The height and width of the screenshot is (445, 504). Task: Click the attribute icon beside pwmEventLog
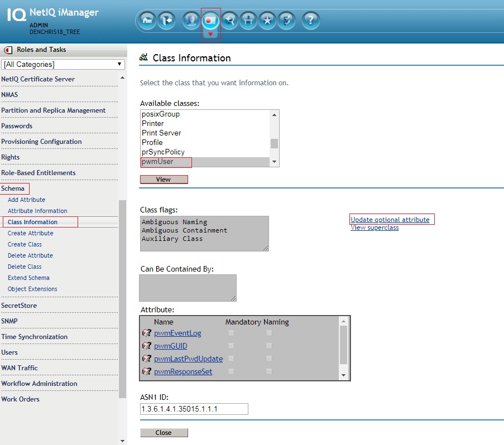[x=147, y=333]
